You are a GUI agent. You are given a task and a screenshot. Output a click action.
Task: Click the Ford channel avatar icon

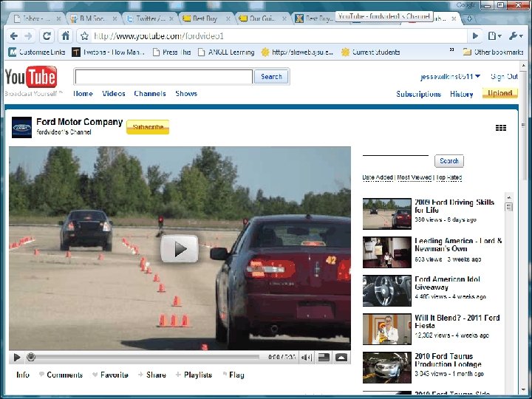click(x=21, y=127)
